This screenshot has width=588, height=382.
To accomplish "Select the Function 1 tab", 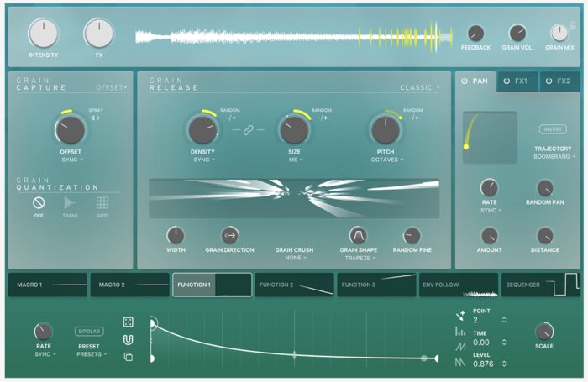I will click(x=212, y=285).
